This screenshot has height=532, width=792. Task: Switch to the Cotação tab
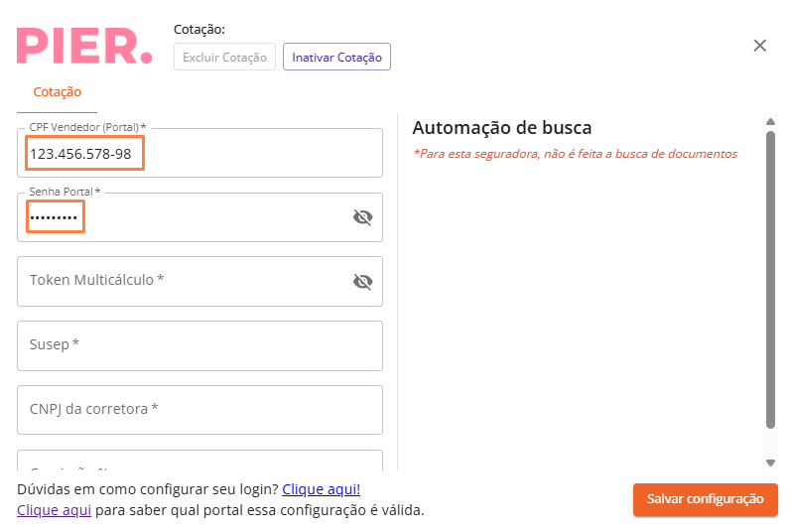[58, 91]
